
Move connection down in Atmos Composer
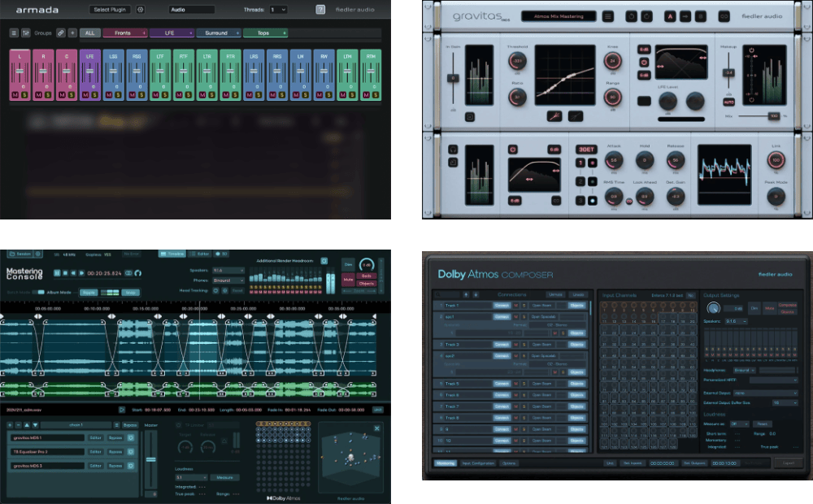click(476, 294)
